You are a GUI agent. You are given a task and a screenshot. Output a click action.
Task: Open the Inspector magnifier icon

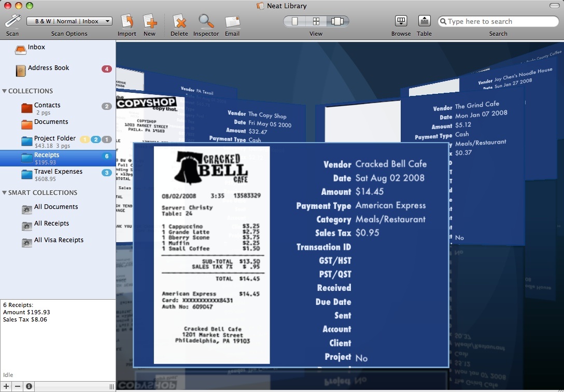tap(206, 21)
